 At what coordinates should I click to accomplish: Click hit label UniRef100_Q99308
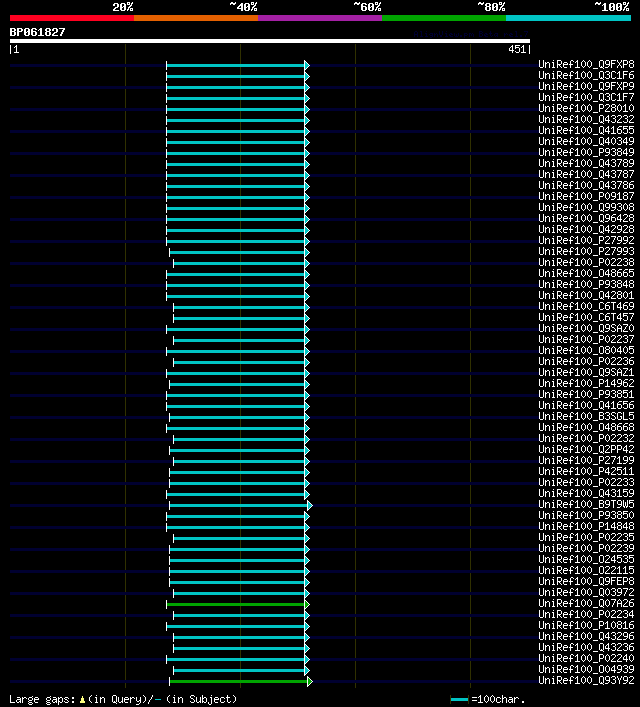click(x=586, y=207)
